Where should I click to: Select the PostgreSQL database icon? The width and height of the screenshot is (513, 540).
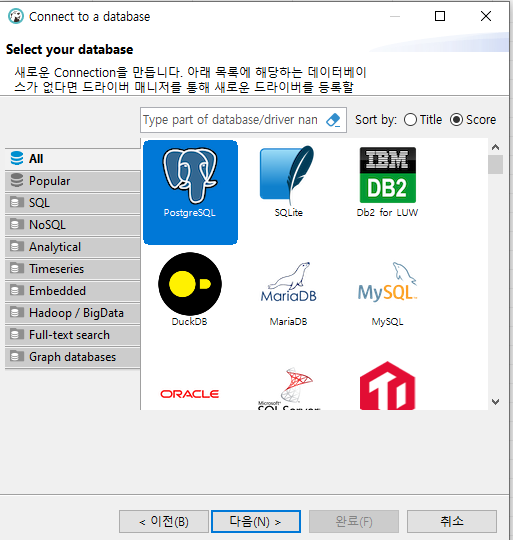point(190,192)
